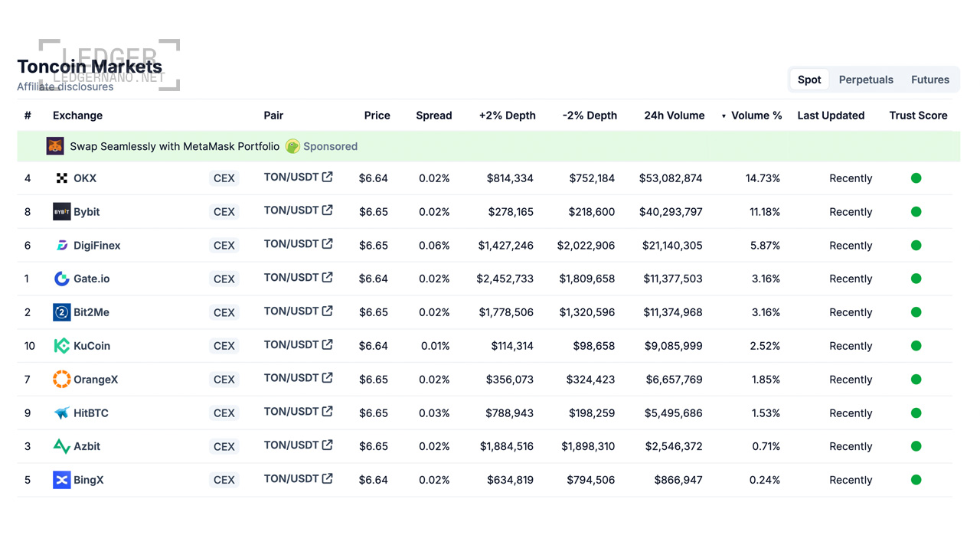Image resolution: width=980 pixels, height=551 pixels.
Task: Click the Bit2Me logo icon
Action: click(x=62, y=312)
